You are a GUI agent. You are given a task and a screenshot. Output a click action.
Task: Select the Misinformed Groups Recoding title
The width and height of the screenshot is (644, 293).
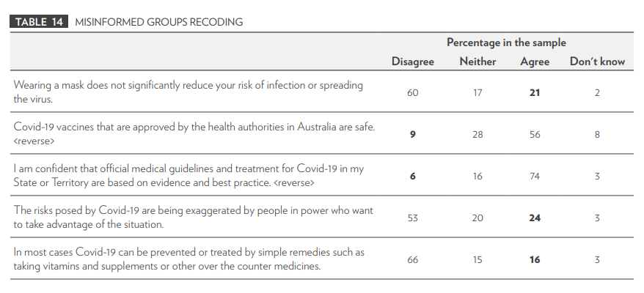(x=158, y=22)
